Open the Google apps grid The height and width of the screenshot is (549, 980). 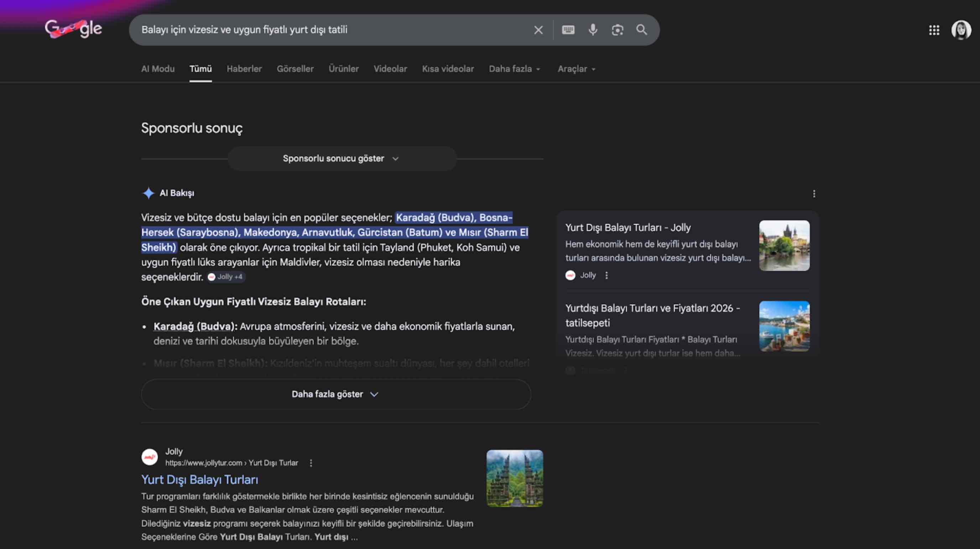tap(934, 30)
